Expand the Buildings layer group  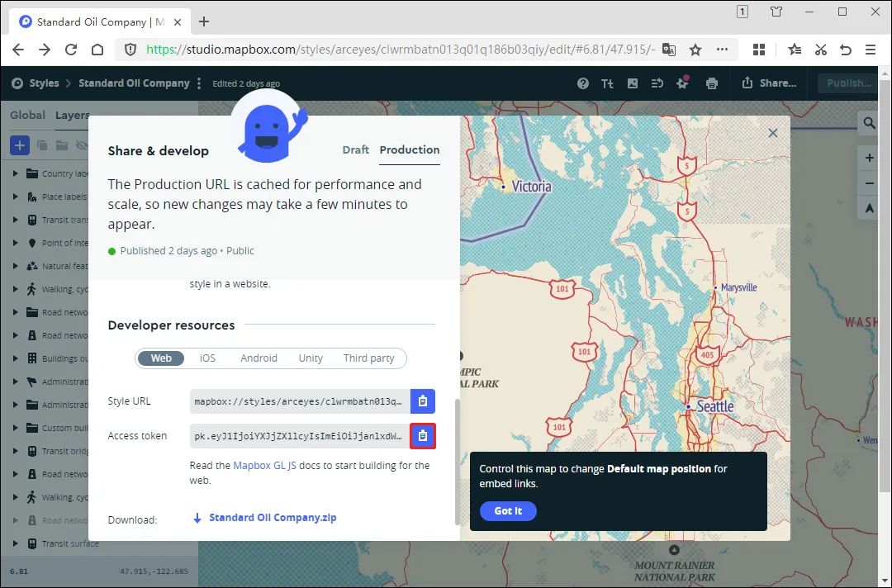click(14, 358)
